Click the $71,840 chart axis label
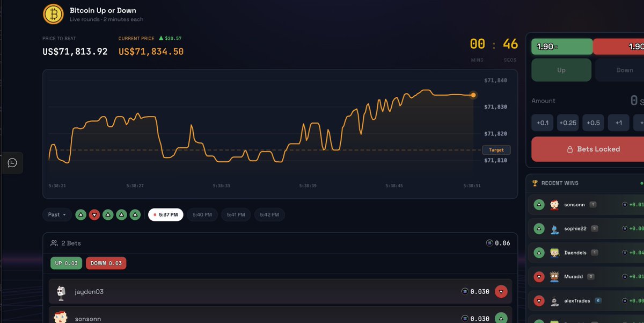Screen dimensions: 644x323 point(495,81)
